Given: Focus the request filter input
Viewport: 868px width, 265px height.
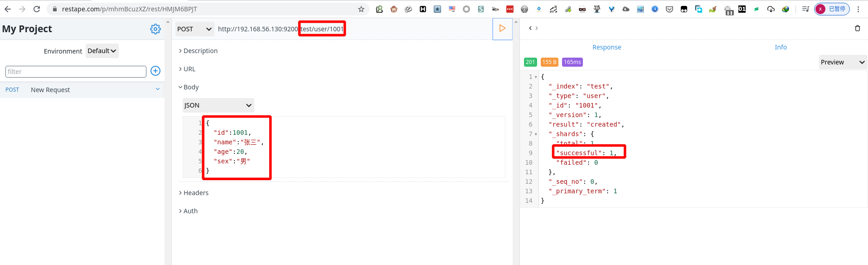Looking at the screenshot, I should point(76,72).
